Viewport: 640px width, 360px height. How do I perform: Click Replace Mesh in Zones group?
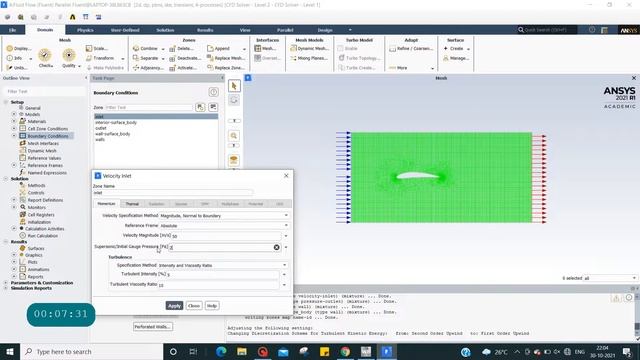(226, 58)
